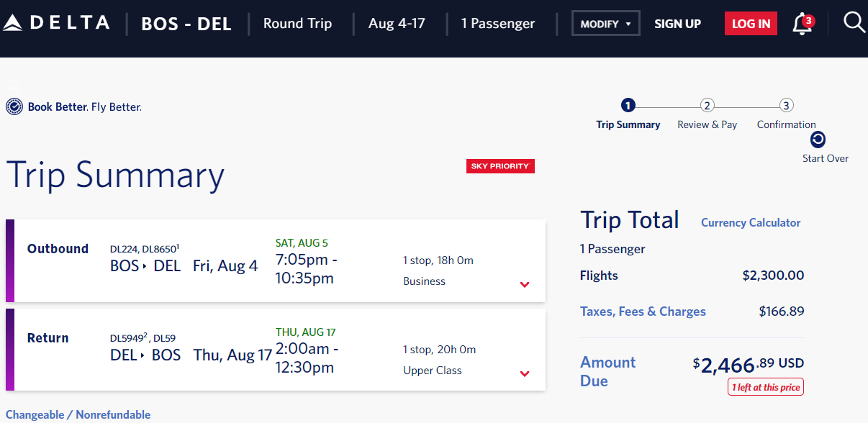This screenshot has width=868, height=423.
Task: Expand the Outbound flight details chevron
Action: (525, 284)
